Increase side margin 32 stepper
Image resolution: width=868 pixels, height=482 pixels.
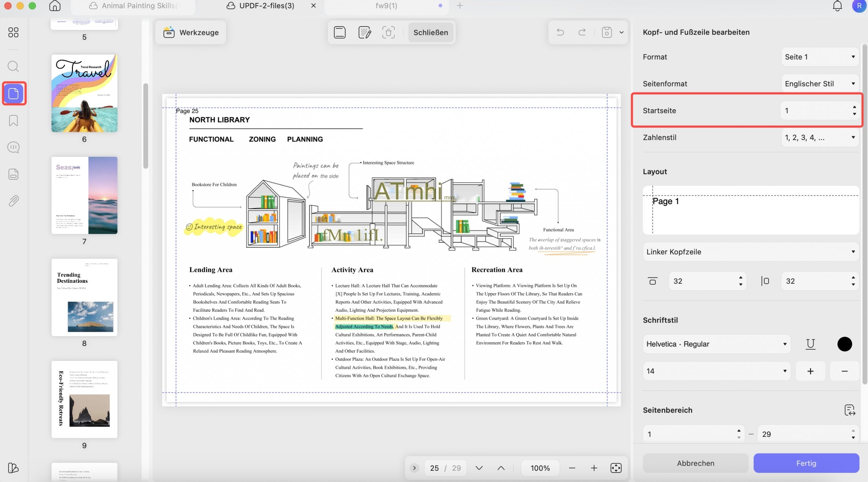point(853,278)
